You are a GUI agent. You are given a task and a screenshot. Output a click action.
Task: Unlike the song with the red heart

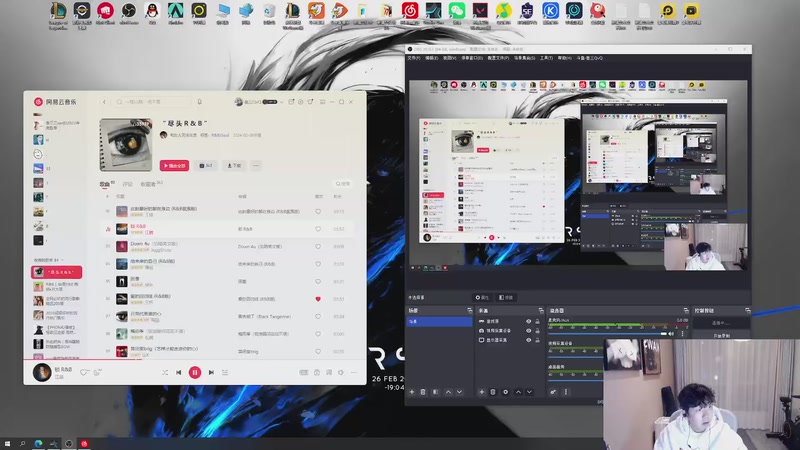318,299
